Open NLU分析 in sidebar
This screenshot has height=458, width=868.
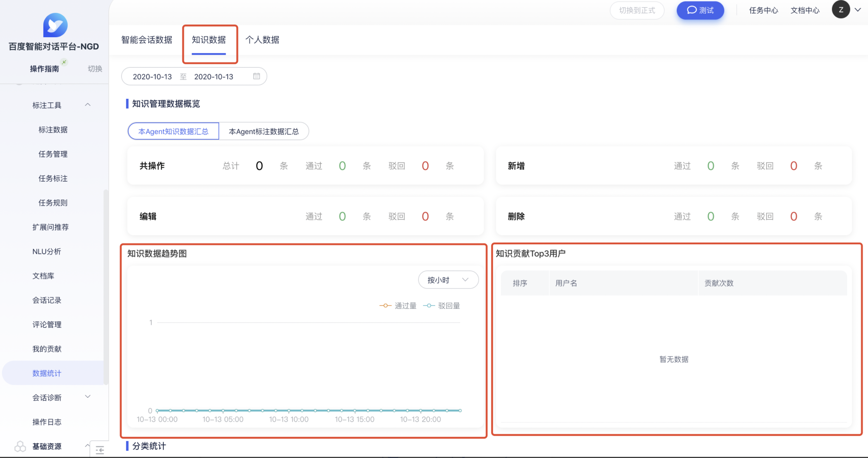[x=46, y=252]
